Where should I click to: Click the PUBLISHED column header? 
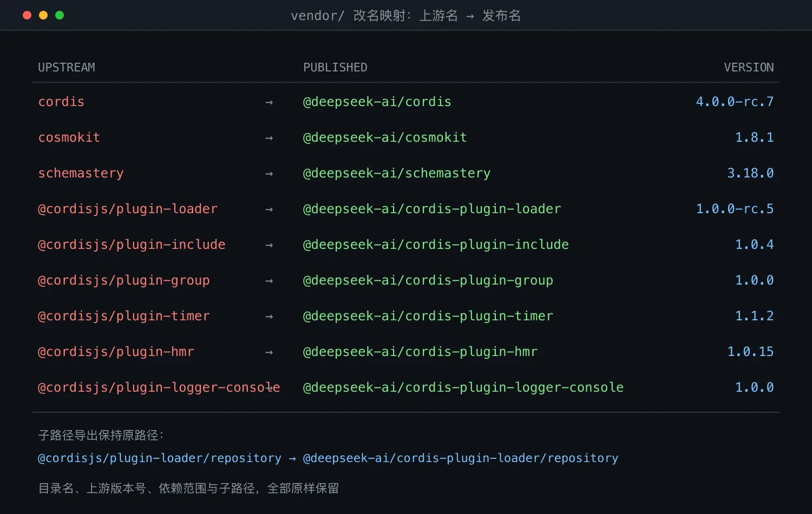click(x=335, y=68)
